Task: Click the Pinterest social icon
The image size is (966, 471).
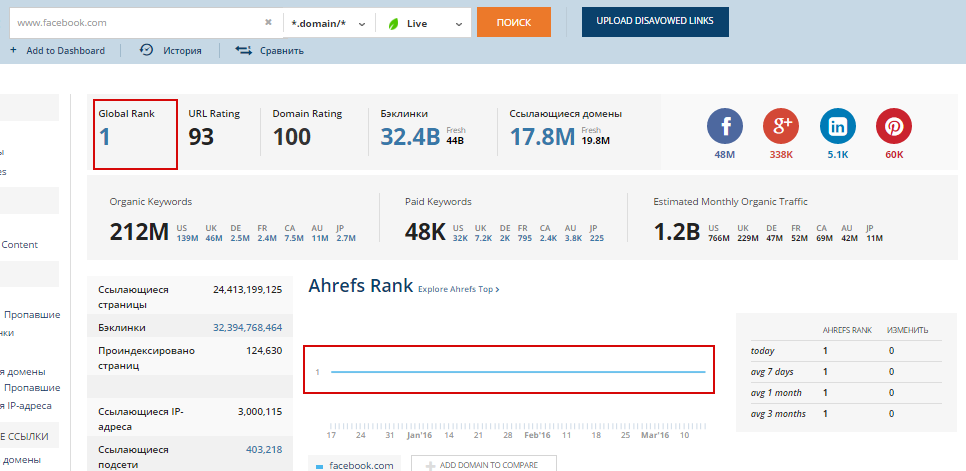Action: click(893, 127)
